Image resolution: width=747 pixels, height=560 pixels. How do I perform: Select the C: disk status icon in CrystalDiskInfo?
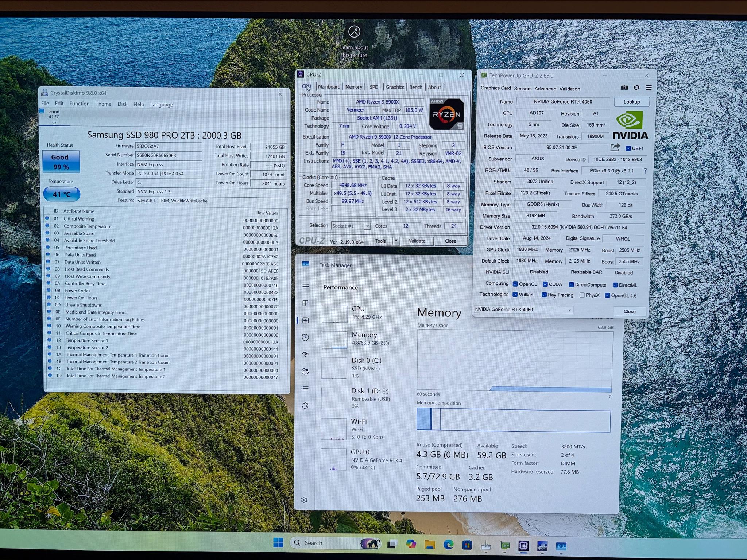click(42, 111)
